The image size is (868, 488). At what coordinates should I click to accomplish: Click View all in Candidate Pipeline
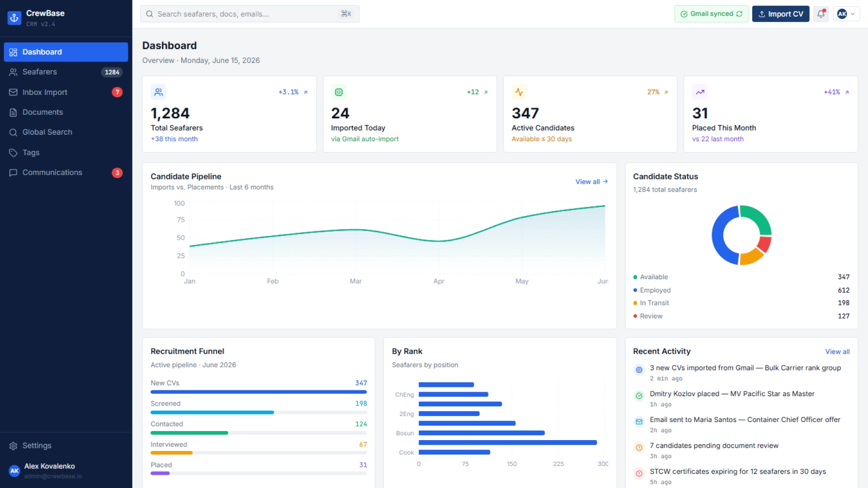[x=591, y=182]
